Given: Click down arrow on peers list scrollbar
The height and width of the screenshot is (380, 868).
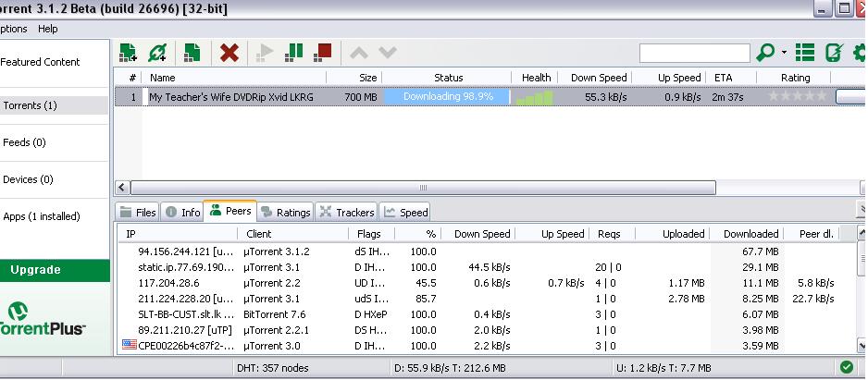Looking at the screenshot, I should pyautogui.click(x=862, y=346).
